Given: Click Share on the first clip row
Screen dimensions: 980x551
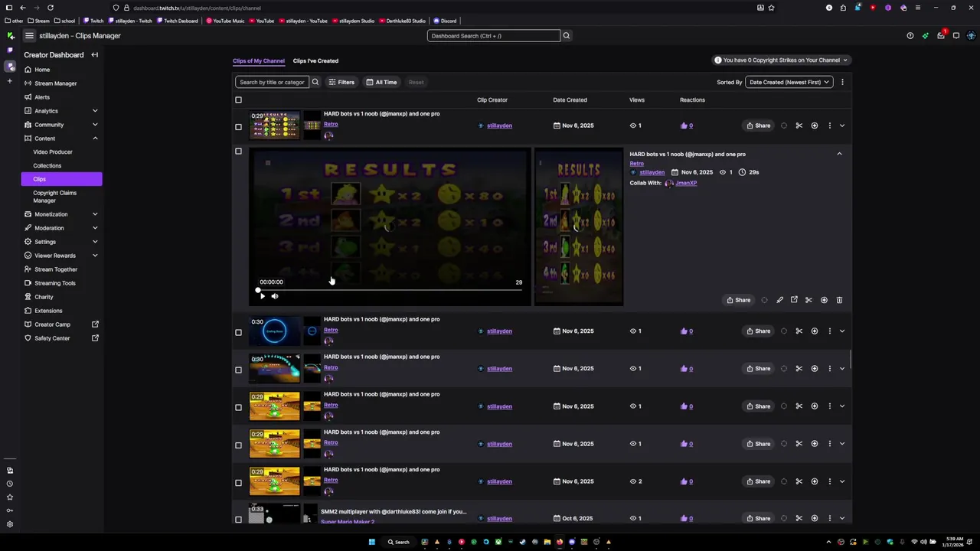Looking at the screenshot, I should click(759, 126).
